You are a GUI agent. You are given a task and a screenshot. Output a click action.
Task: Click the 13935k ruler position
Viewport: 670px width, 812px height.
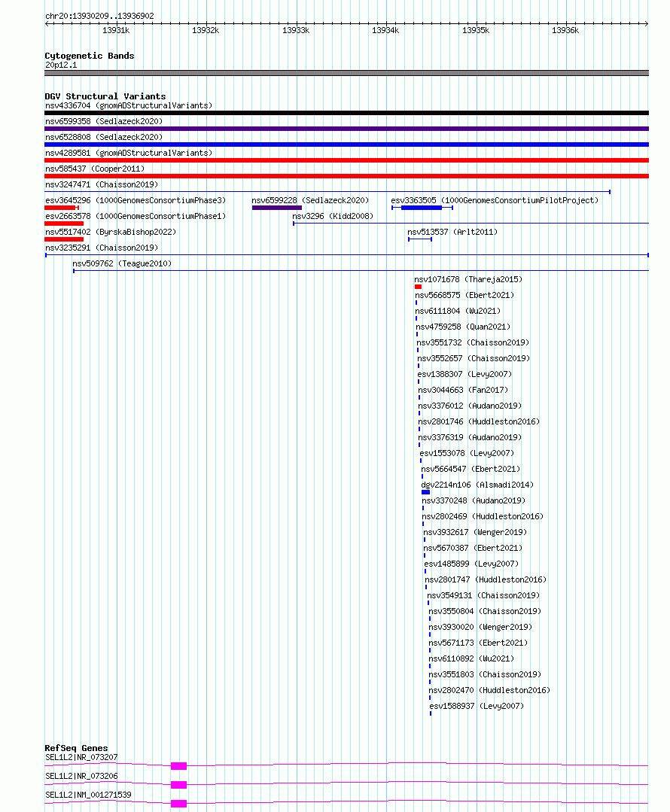(x=476, y=31)
